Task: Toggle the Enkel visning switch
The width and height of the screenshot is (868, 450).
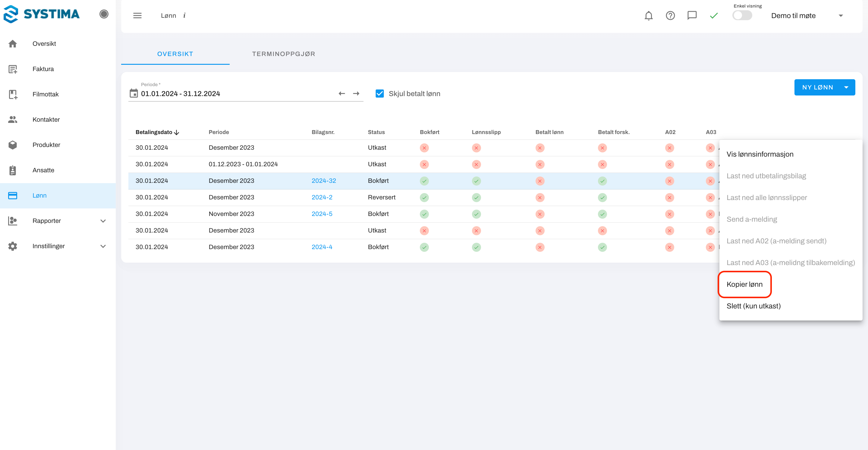Action: coord(742,15)
